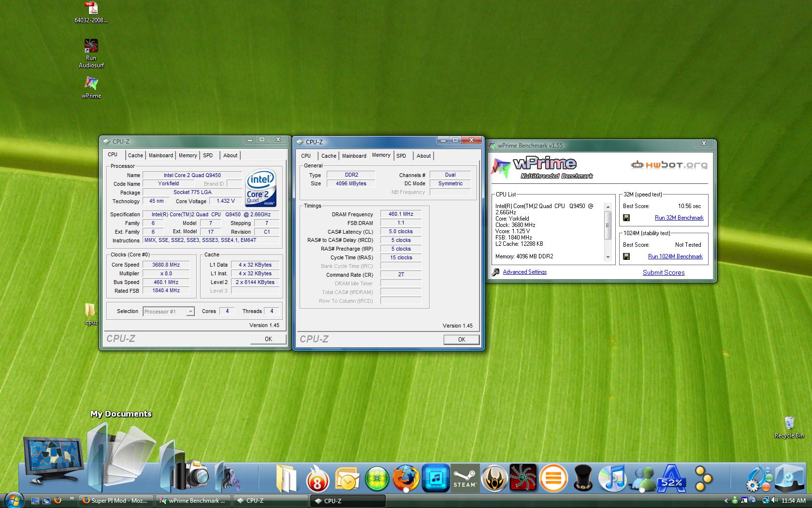The width and height of the screenshot is (812, 508).
Task: Switch to Mainboard tab in left CPU-Z
Action: pos(161,155)
